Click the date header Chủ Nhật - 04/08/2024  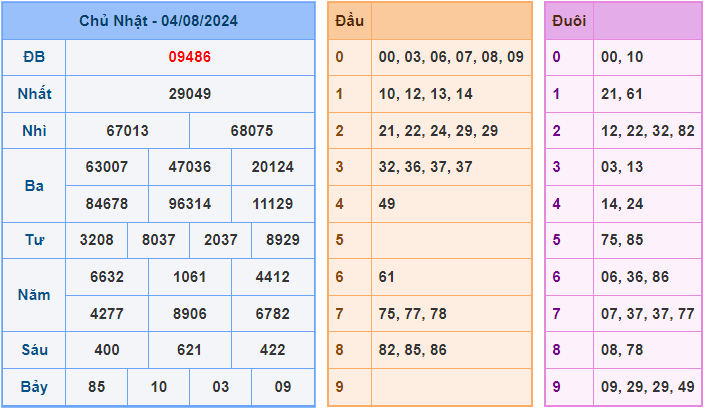(158, 21)
